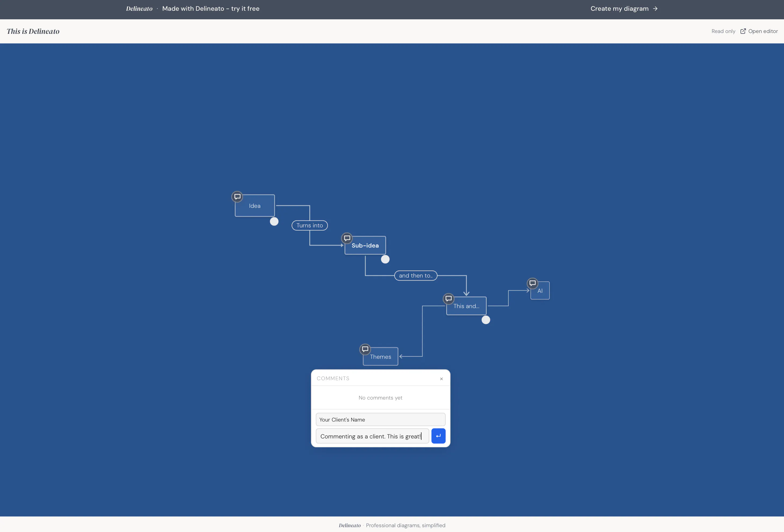The width and height of the screenshot is (784, 532).
Task: Click the white circle handle below the Idea node
Action: tap(274, 221)
